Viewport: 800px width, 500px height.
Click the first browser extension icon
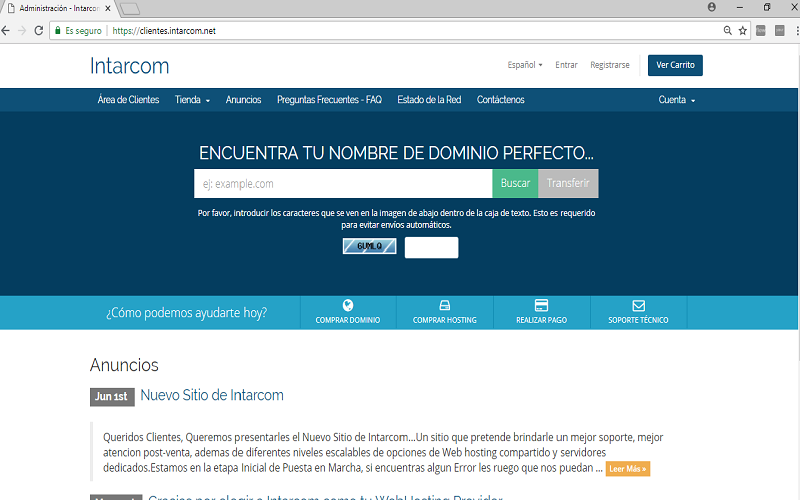pos(761,31)
